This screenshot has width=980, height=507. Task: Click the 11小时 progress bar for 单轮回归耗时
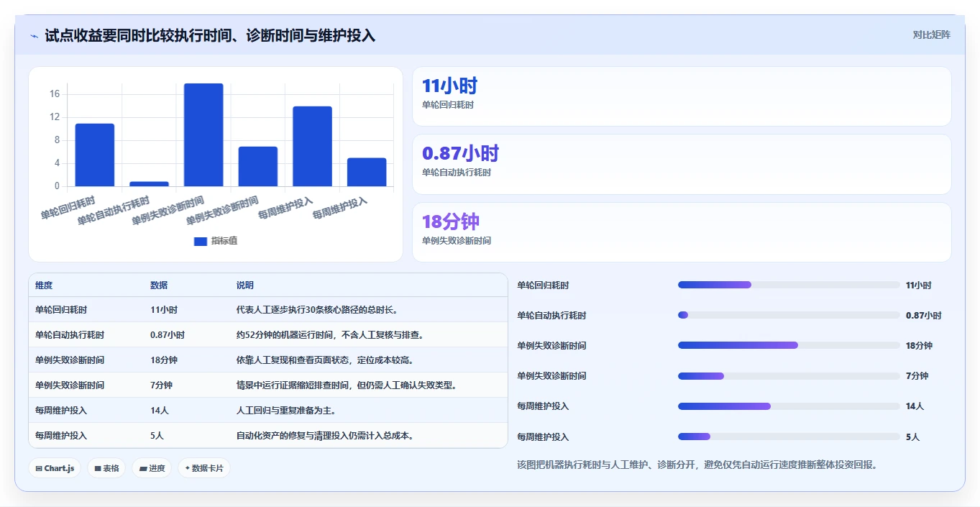point(789,285)
